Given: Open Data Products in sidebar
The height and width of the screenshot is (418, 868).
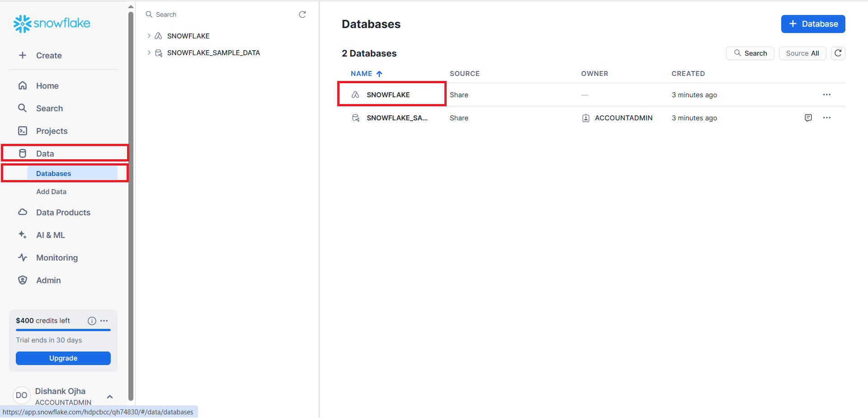Looking at the screenshot, I should tap(63, 212).
